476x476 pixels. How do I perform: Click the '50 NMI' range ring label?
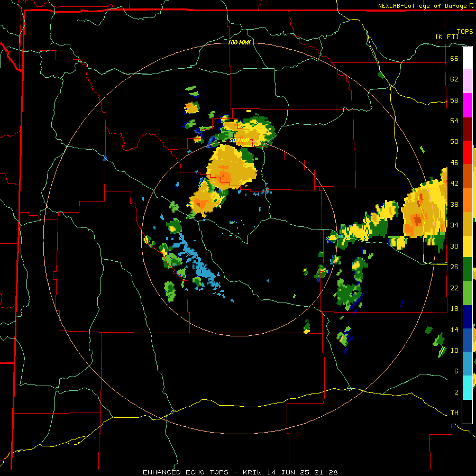click(x=239, y=140)
